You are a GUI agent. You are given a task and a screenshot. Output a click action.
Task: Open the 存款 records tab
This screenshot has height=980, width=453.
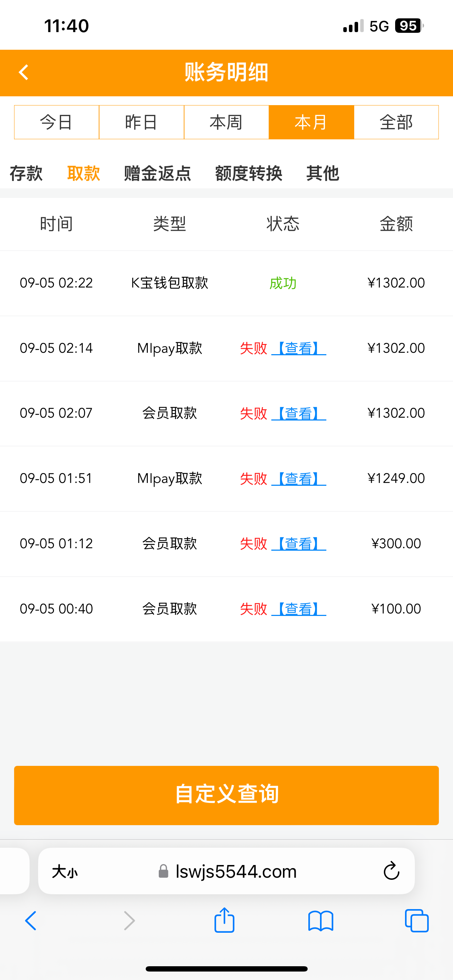[x=26, y=174]
